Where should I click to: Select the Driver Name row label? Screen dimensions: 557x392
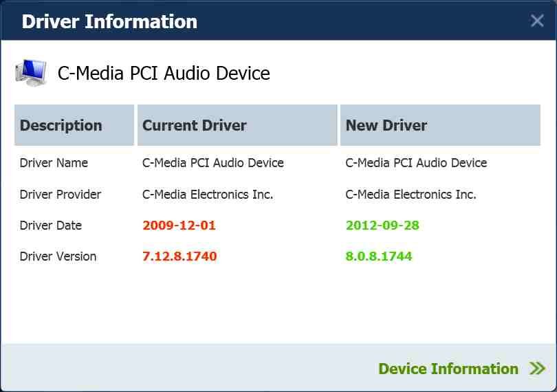coord(54,163)
